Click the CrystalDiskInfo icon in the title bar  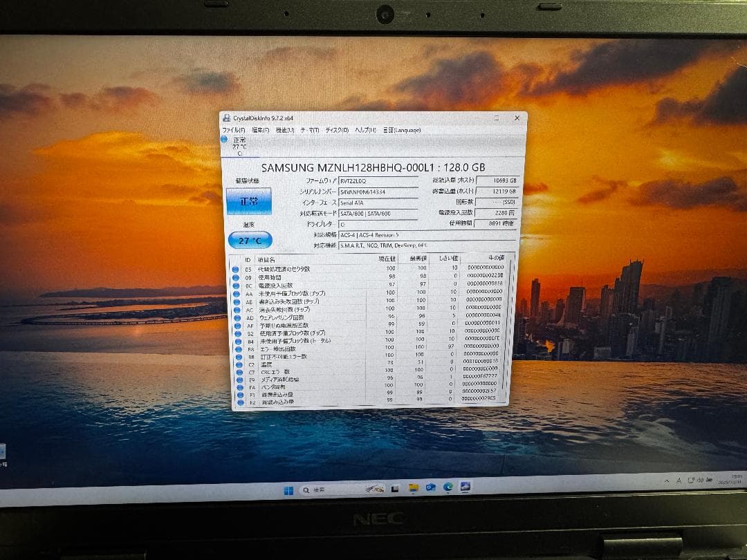pos(225,118)
